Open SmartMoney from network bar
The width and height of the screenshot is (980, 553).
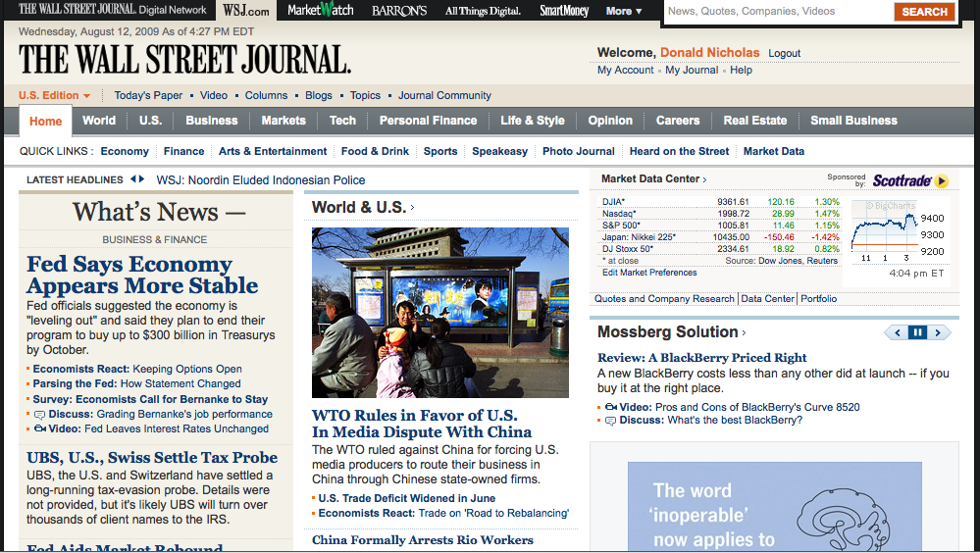point(564,11)
